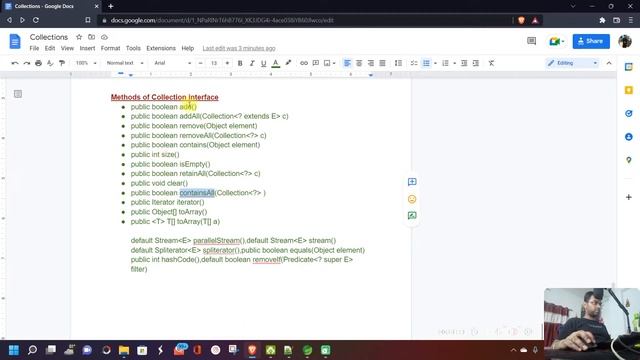Open Keep in the side panel
640x360 pixels.
click(629, 90)
